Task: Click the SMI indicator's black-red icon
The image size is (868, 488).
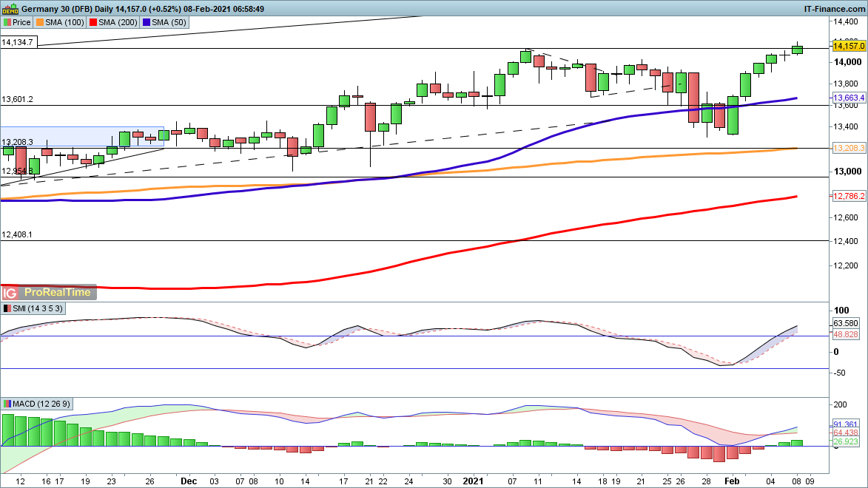Action: click(x=7, y=308)
